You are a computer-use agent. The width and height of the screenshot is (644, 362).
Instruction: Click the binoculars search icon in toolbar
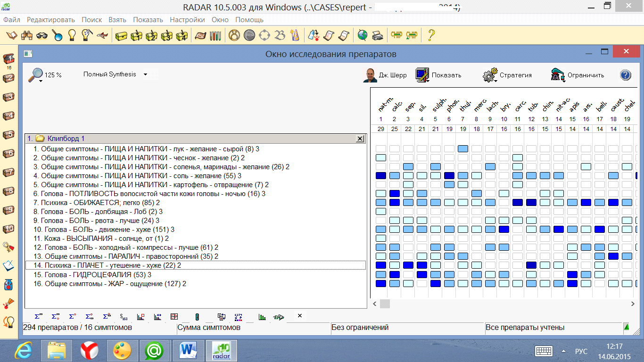(x=27, y=35)
